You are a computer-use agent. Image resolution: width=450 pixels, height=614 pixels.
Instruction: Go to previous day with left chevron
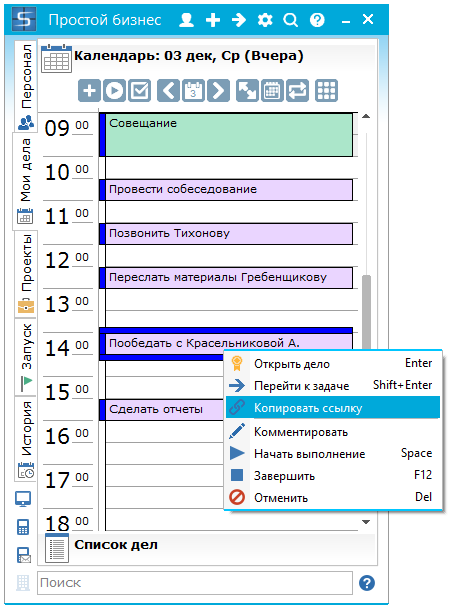tap(168, 90)
